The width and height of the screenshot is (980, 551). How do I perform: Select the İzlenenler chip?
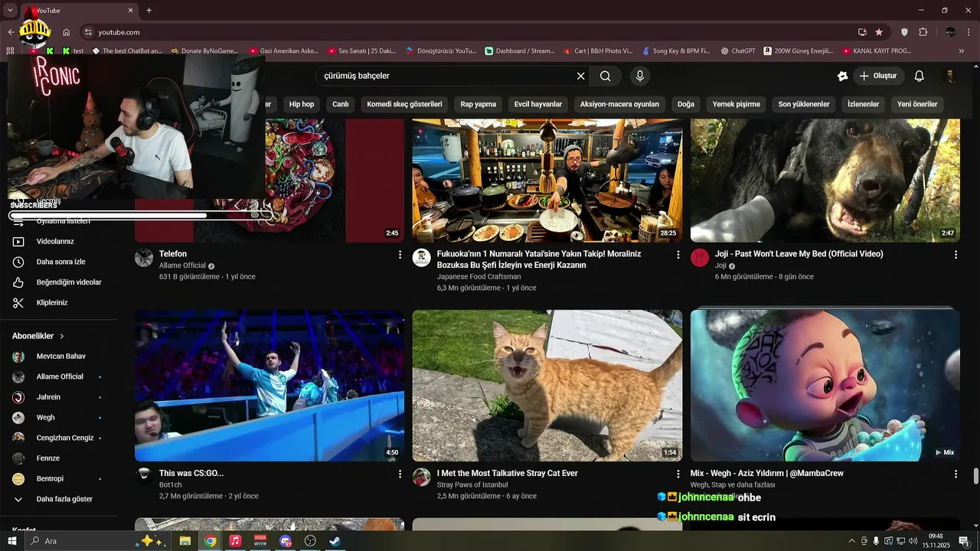pyautogui.click(x=863, y=104)
